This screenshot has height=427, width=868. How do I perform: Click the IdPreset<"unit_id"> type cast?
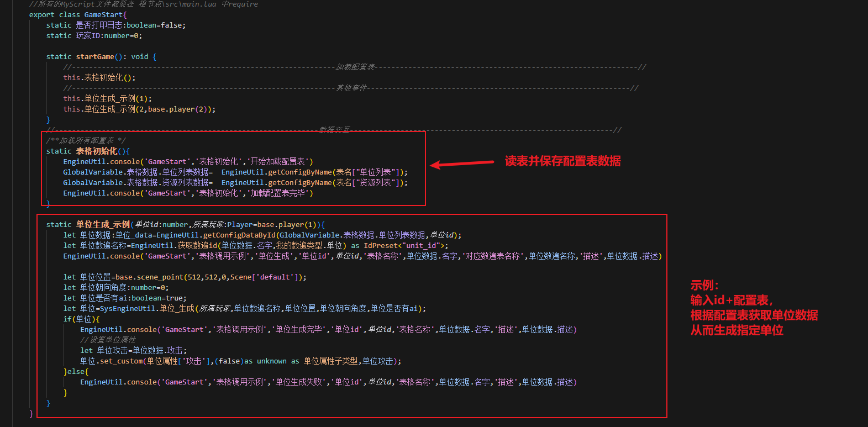[x=404, y=246]
